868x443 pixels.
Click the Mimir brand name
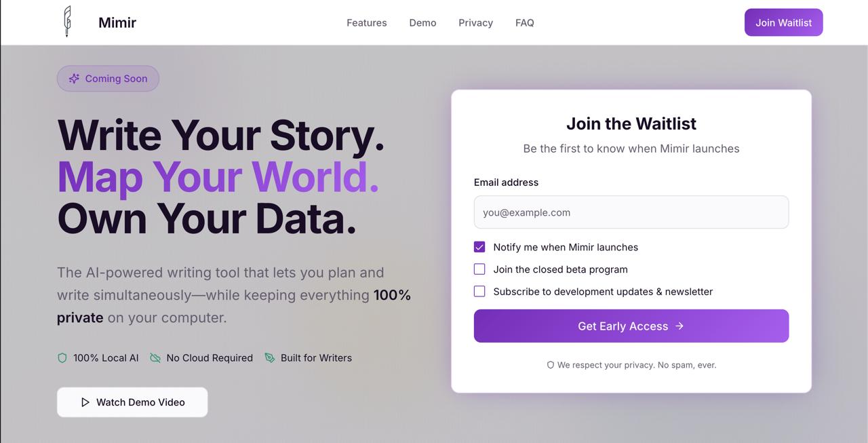pos(117,23)
